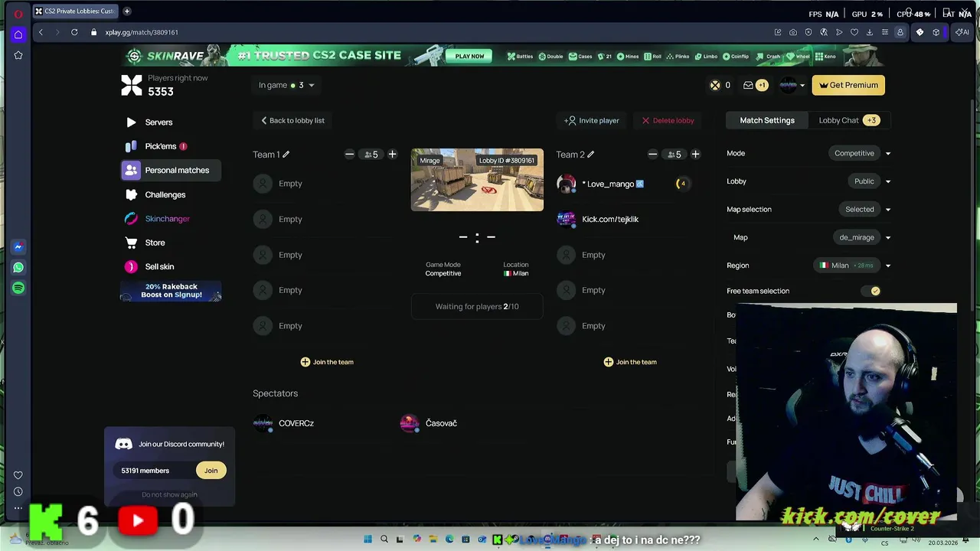Click the empty first slot in Team 1

pos(279,184)
